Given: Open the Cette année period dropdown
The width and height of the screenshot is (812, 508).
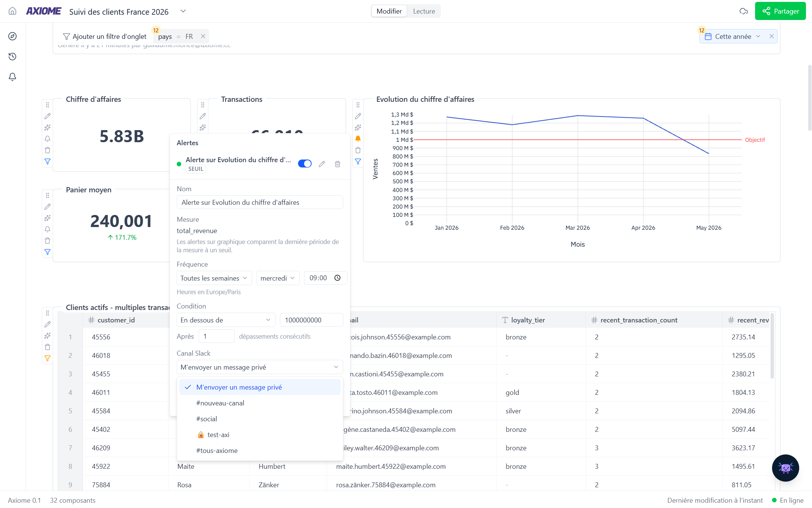Looking at the screenshot, I should pyautogui.click(x=732, y=36).
